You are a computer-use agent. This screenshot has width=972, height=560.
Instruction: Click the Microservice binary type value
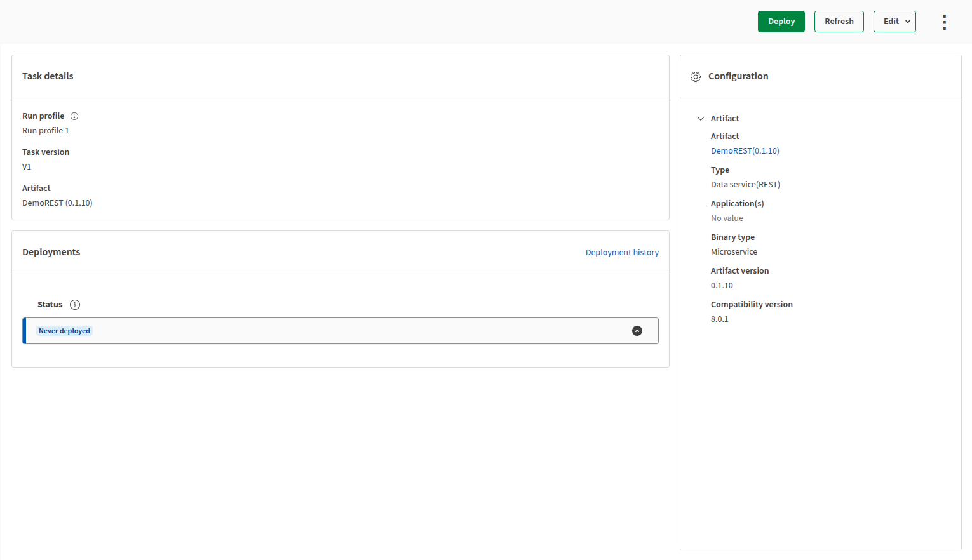click(734, 252)
